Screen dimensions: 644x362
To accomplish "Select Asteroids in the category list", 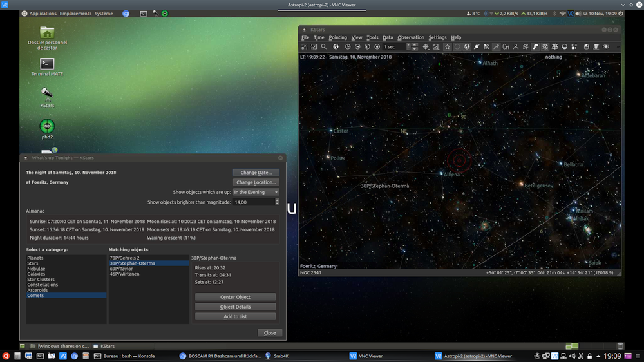I will 37,290.
